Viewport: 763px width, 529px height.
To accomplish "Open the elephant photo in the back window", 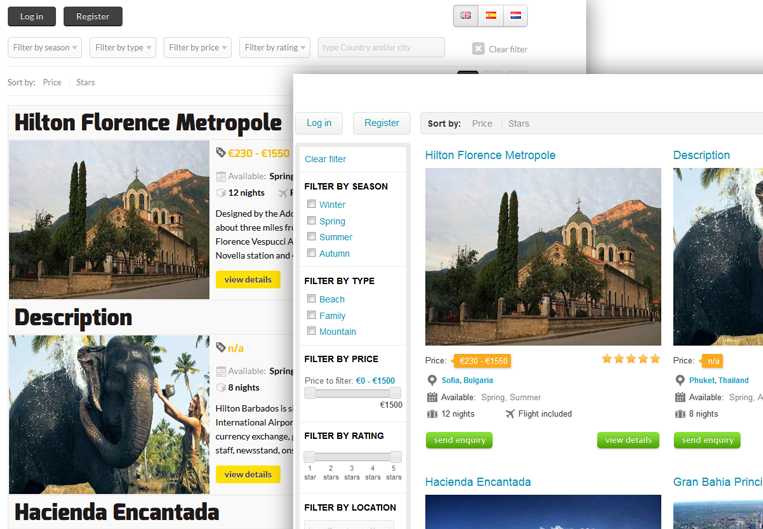I will (x=109, y=414).
